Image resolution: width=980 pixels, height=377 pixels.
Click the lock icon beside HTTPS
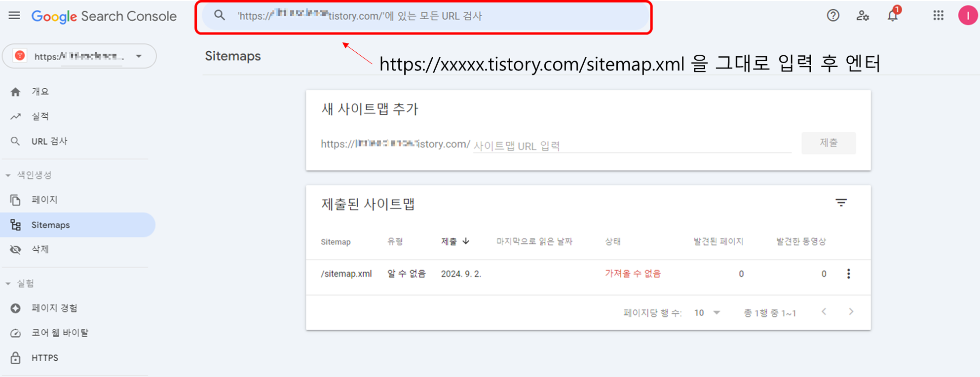pyautogui.click(x=16, y=358)
